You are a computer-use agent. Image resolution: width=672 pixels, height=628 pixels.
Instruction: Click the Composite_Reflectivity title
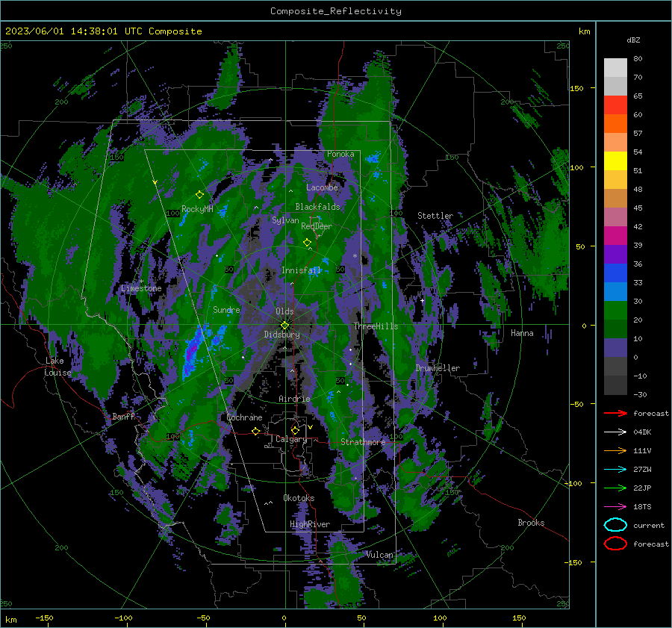pyautogui.click(x=336, y=11)
